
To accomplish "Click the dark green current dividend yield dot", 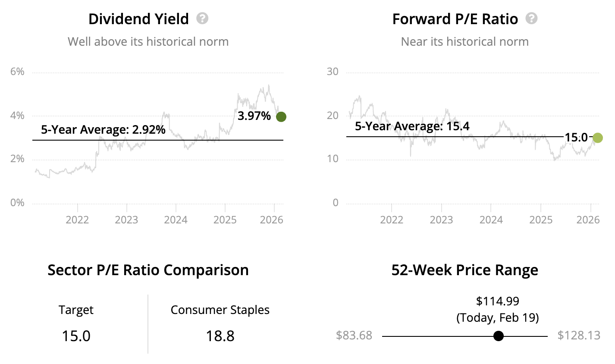I will point(281,116).
